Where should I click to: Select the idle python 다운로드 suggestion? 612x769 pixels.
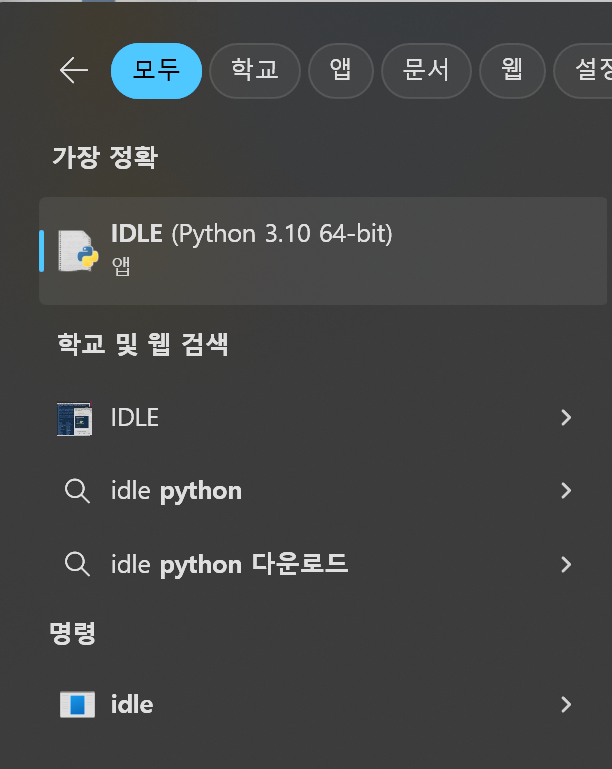[x=314, y=564]
